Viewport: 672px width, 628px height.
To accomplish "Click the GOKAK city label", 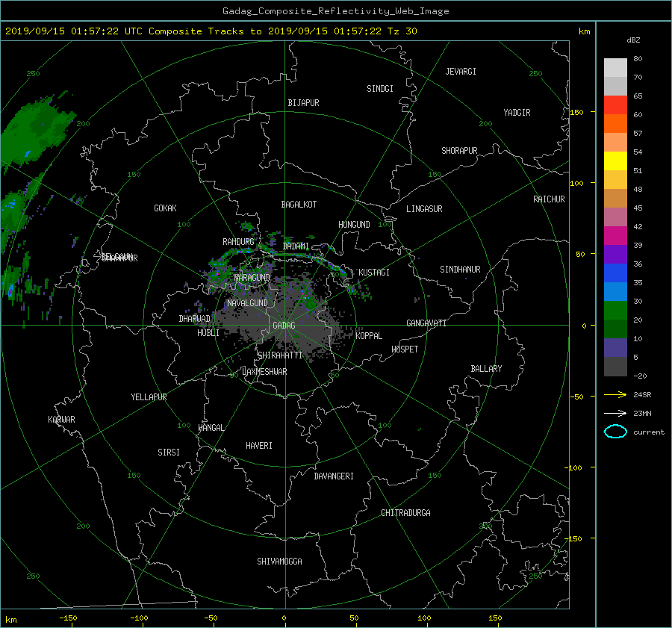I will 165,208.
